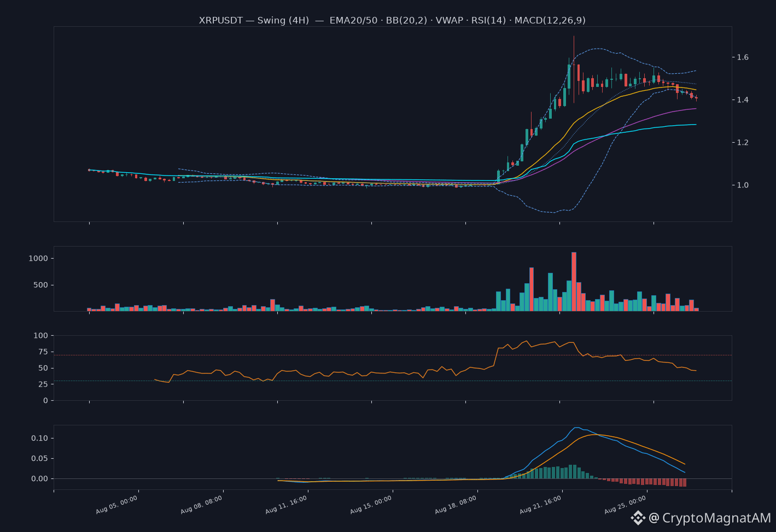
Task: Select the tallest red volume bar
Action: [574, 282]
